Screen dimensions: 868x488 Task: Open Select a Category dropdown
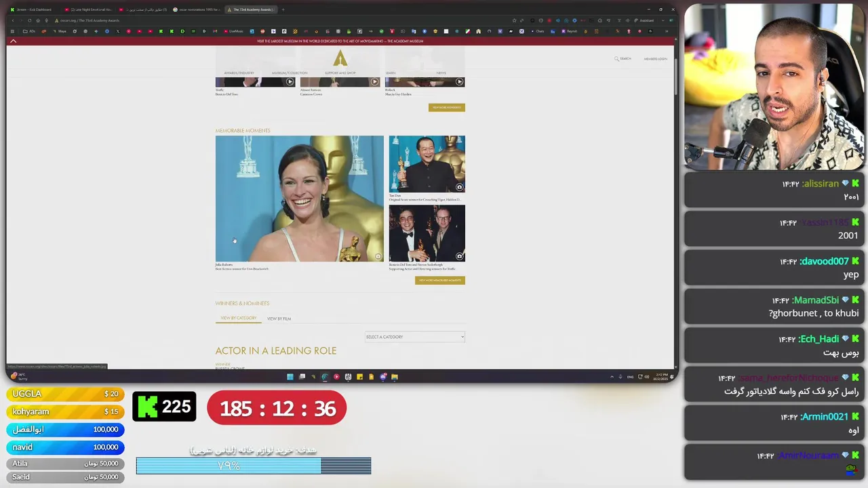(415, 337)
